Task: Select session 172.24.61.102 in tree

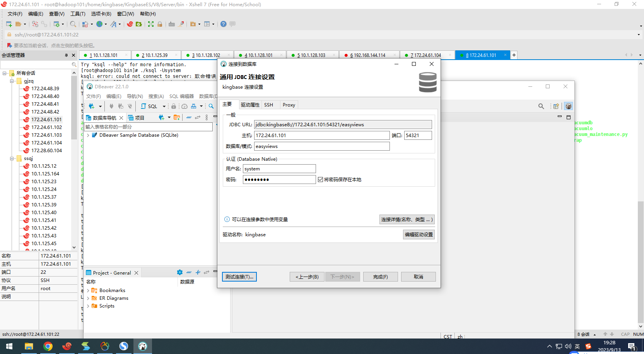Action: pos(46,127)
